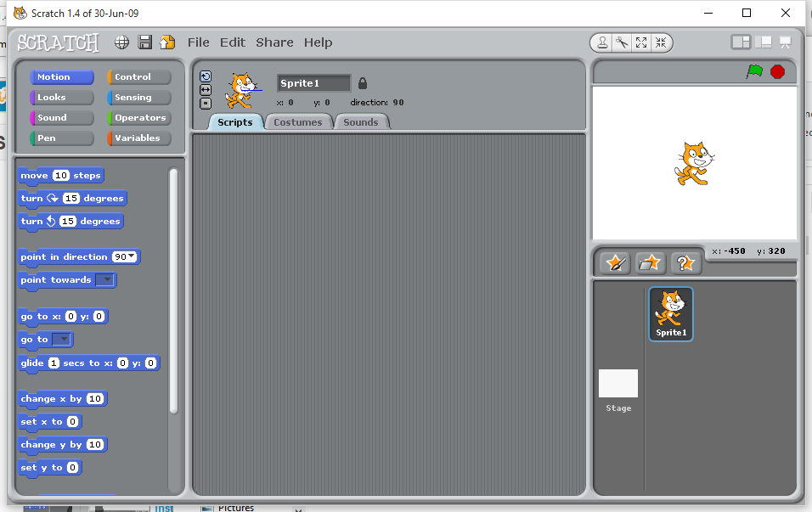The height and width of the screenshot is (512, 812).
Task: Set rotation style to don't rotate
Action: [x=206, y=104]
